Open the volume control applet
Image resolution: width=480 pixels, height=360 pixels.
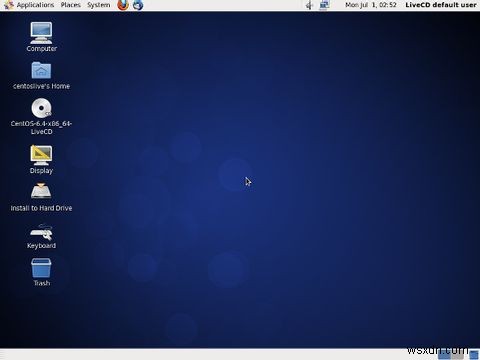(x=309, y=5)
